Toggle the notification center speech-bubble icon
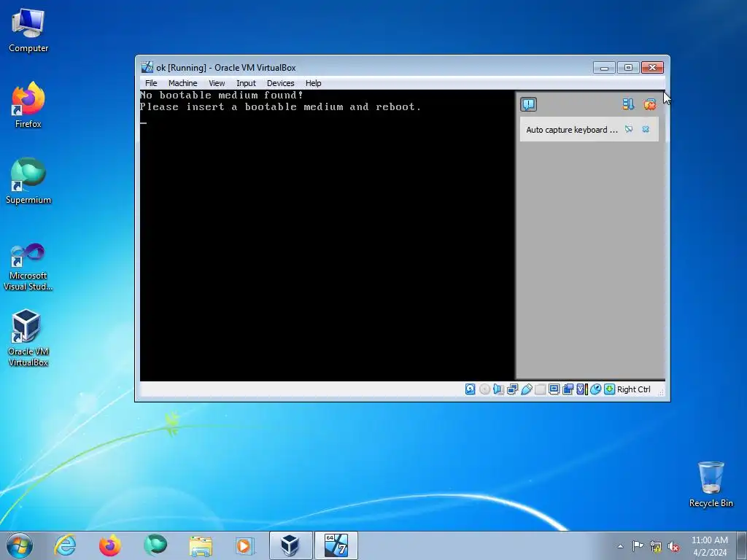Screen dimensions: 747x560 coord(528,104)
